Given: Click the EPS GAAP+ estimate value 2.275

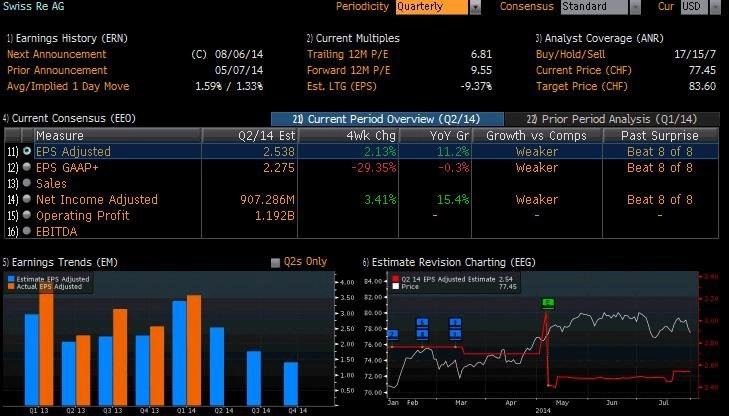Looking at the screenshot, I should 278,167.
